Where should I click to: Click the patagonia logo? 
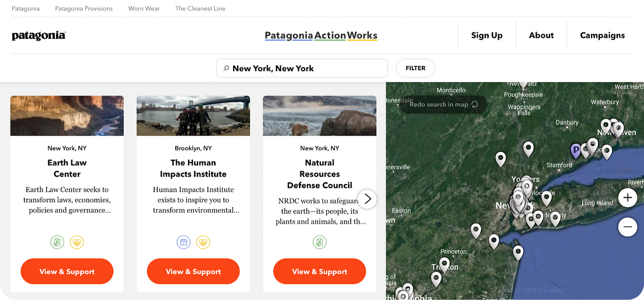(39, 36)
